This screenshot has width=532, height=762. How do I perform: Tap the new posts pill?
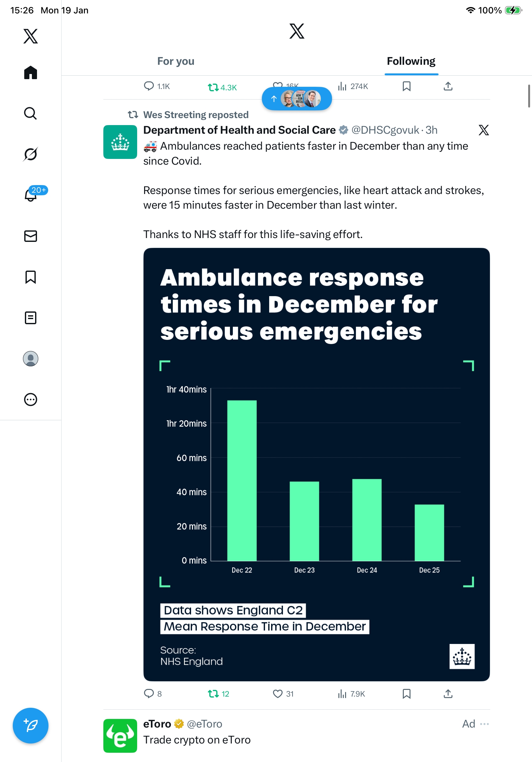[297, 99]
